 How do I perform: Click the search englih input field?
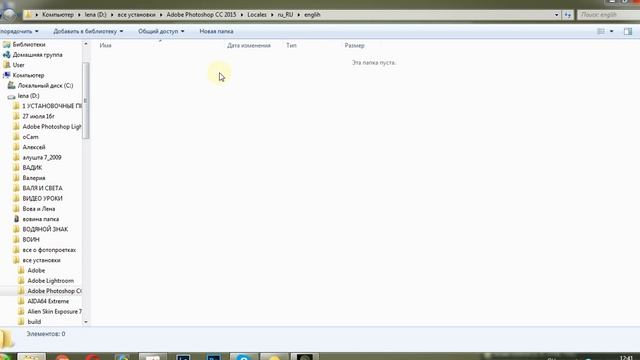608,15
